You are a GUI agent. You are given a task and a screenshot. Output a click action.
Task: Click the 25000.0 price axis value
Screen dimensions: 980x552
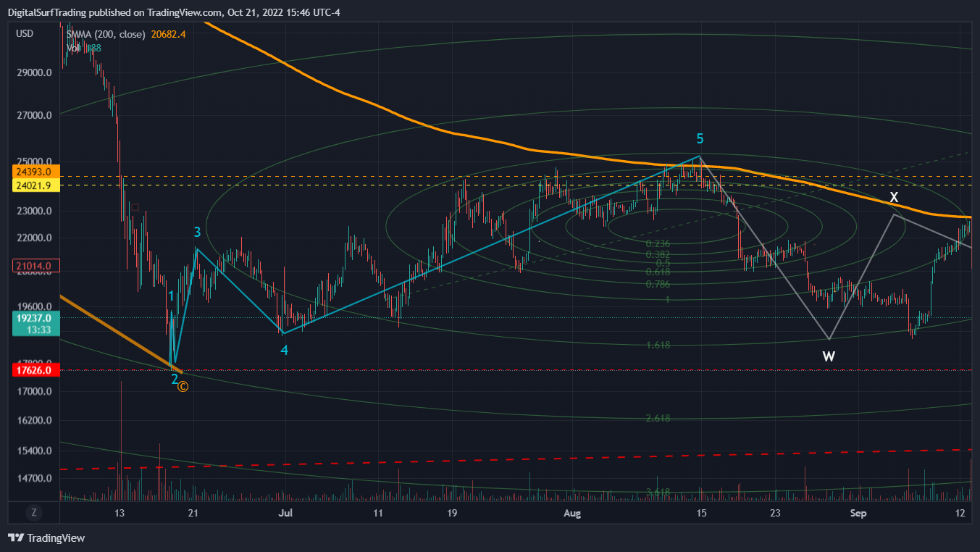(x=34, y=162)
